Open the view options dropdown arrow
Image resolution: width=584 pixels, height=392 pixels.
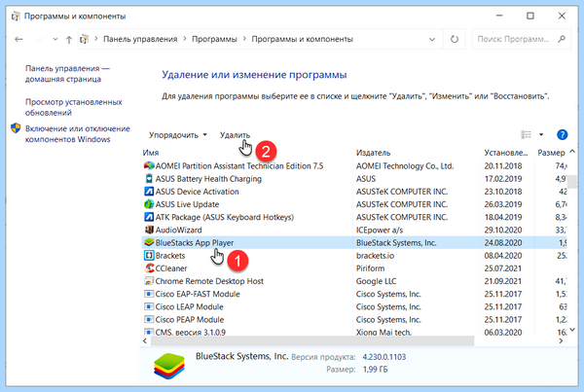(541, 134)
